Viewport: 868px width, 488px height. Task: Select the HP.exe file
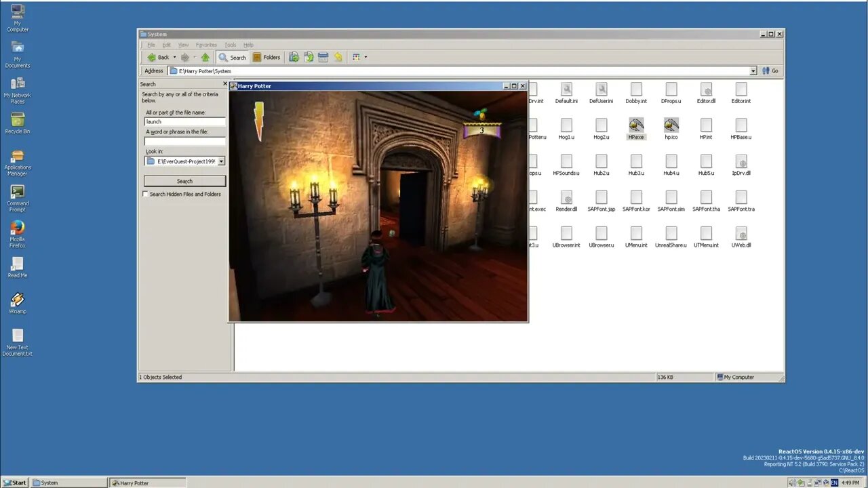pos(636,128)
